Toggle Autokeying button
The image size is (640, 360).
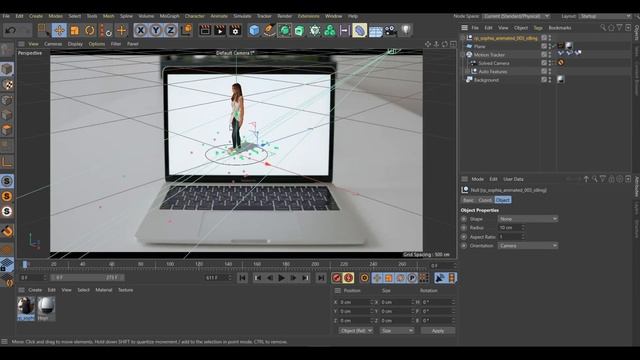[x=348, y=278]
